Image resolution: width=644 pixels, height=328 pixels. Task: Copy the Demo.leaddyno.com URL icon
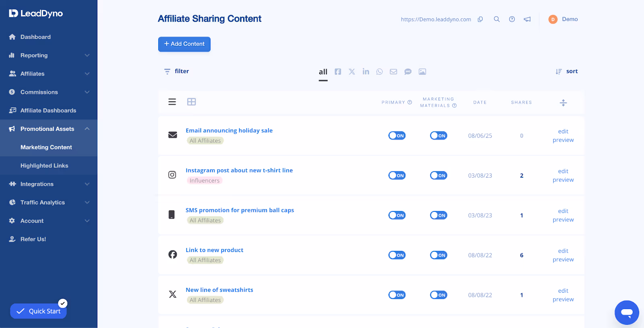[480, 19]
